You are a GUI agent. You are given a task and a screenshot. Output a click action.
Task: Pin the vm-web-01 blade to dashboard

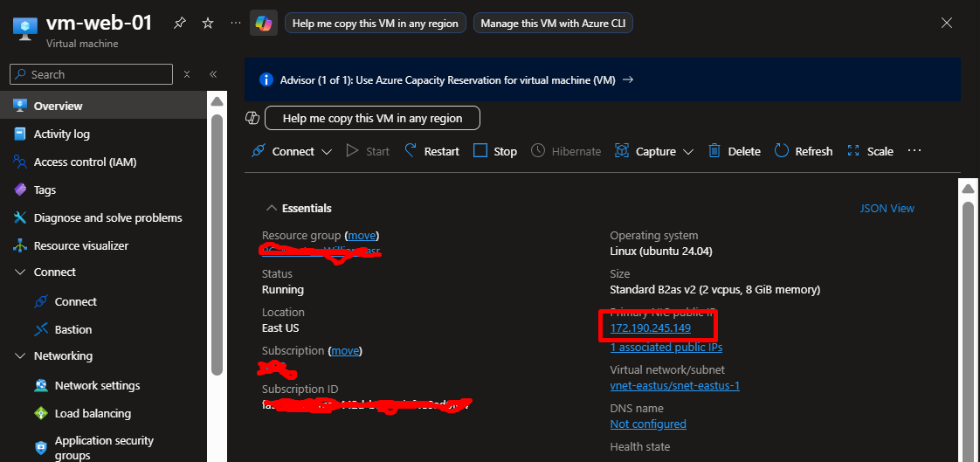tap(179, 24)
